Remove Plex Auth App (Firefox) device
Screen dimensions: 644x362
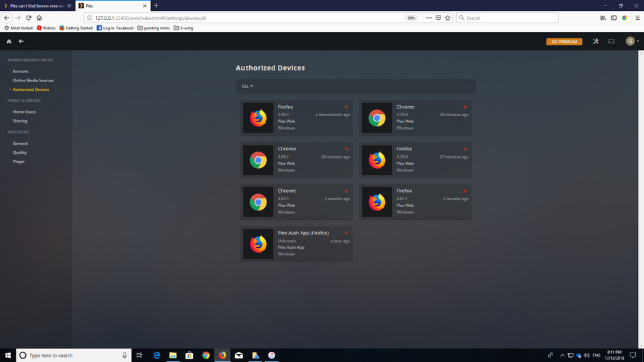(x=346, y=233)
